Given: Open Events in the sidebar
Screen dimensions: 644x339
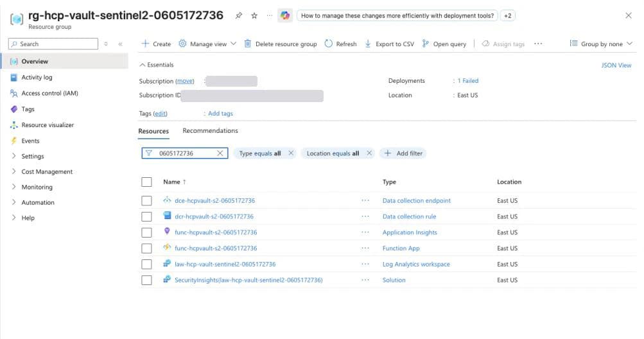Looking at the screenshot, I should [x=30, y=141].
